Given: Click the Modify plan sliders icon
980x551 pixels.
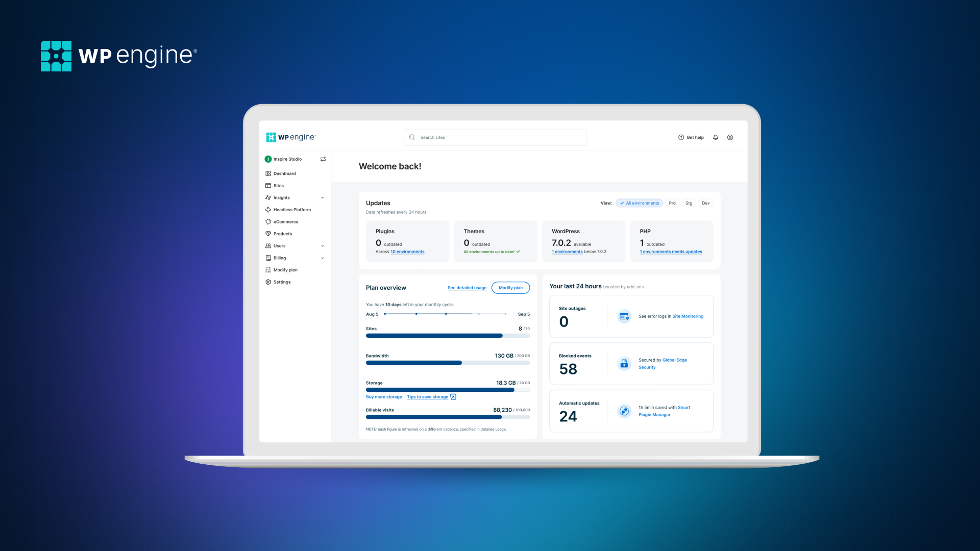Looking at the screenshot, I should point(268,270).
